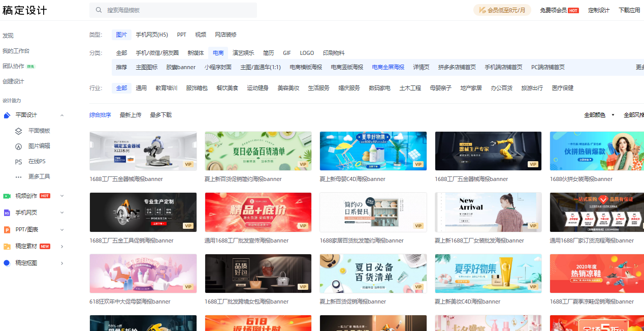Viewport: 644px width, 331px height.
Task: Click the purple 手机网页 H5 icon
Action: tap(7, 213)
